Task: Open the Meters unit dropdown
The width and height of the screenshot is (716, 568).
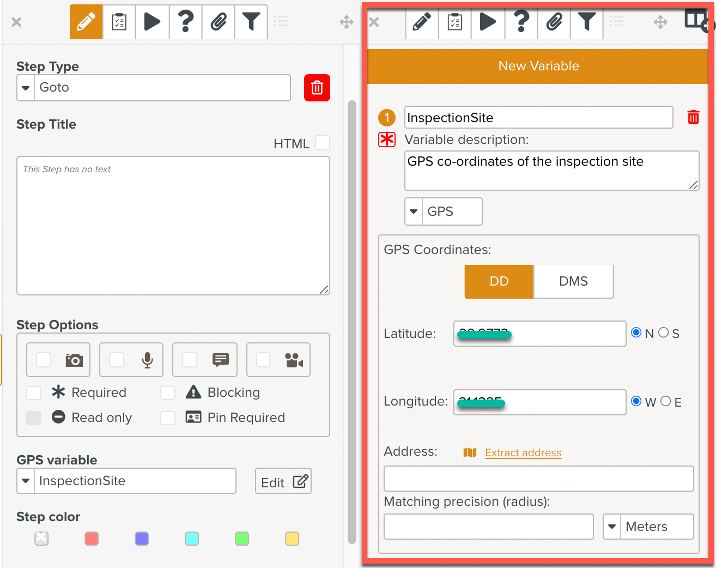Action: pyautogui.click(x=648, y=527)
